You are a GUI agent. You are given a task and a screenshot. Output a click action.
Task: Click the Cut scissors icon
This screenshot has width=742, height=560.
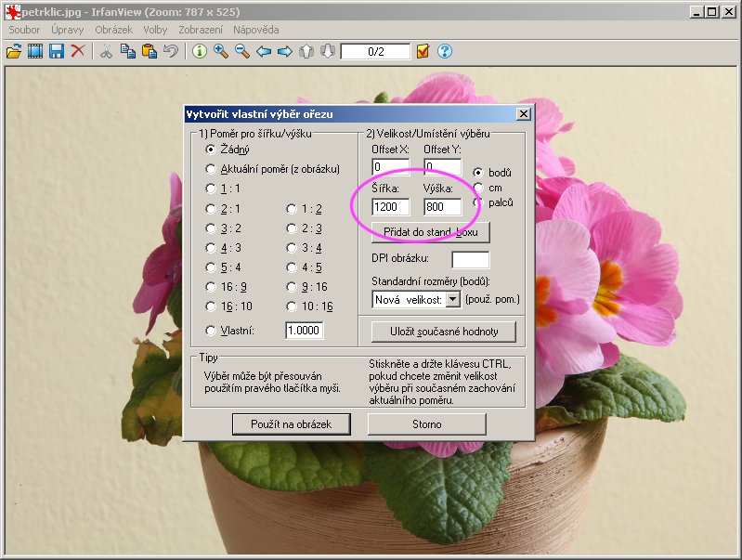pyautogui.click(x=106, y=51)
